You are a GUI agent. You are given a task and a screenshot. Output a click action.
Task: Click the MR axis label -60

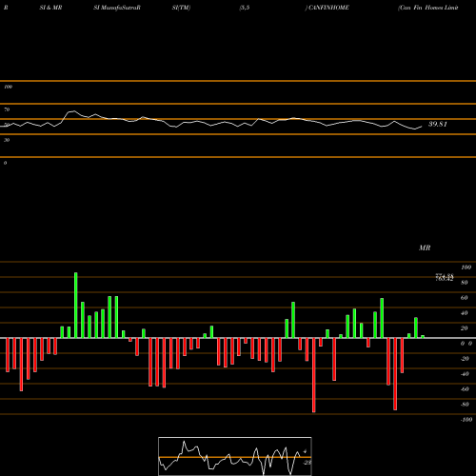[x=465, y=389]
